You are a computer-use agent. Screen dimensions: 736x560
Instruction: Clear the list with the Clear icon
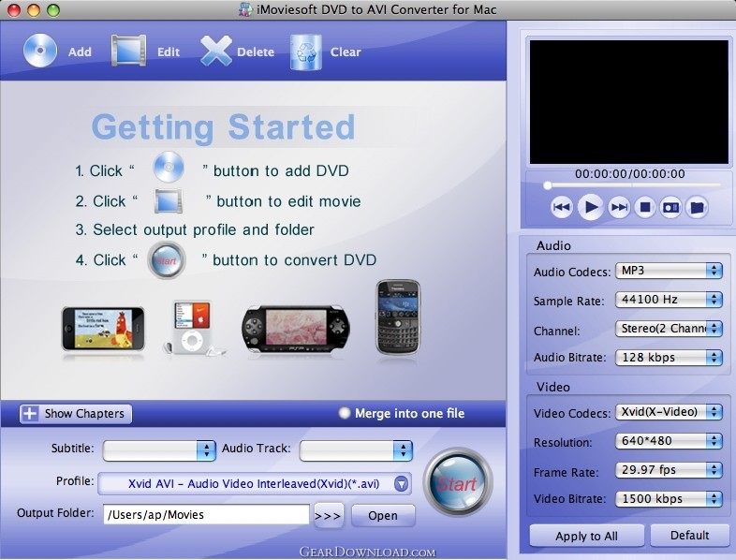point(305,51)
